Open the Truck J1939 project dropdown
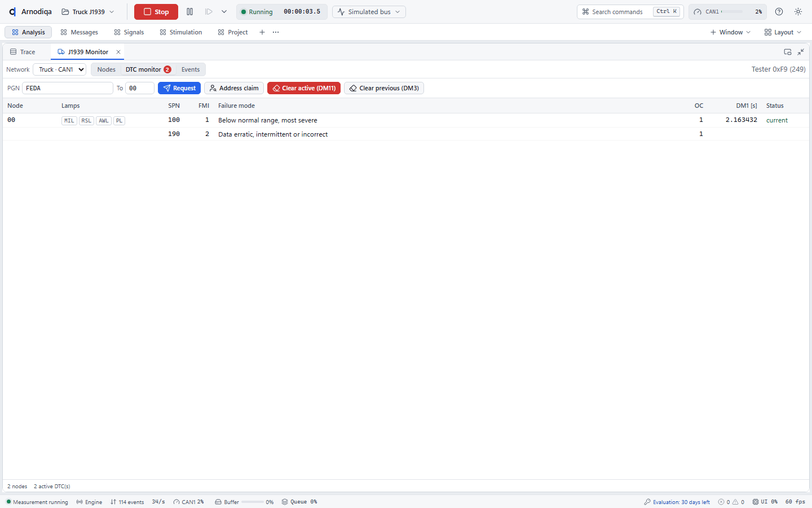 [88, 12]
